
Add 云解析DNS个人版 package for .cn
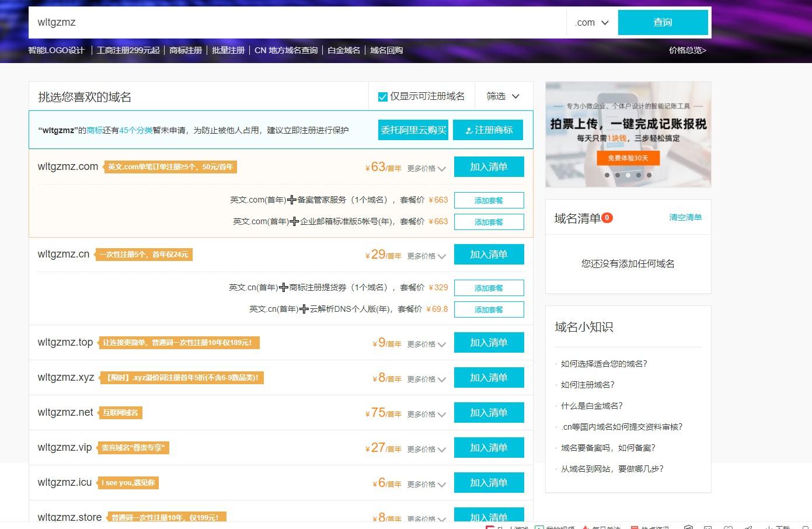(489, 309)
